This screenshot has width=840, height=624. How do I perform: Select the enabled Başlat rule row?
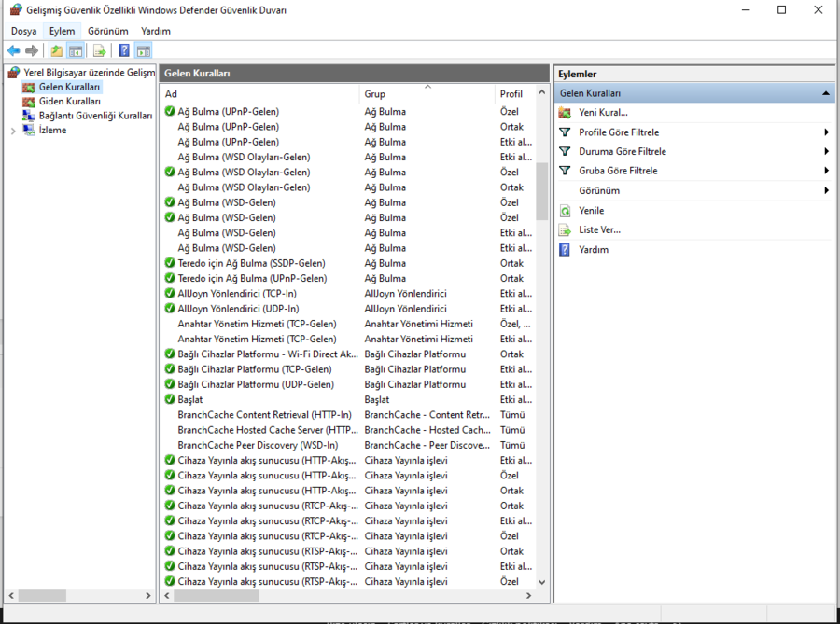189,399
